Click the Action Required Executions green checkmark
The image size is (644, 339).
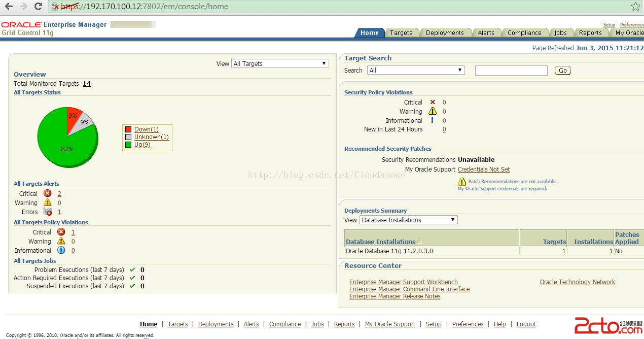click(132, 278)
